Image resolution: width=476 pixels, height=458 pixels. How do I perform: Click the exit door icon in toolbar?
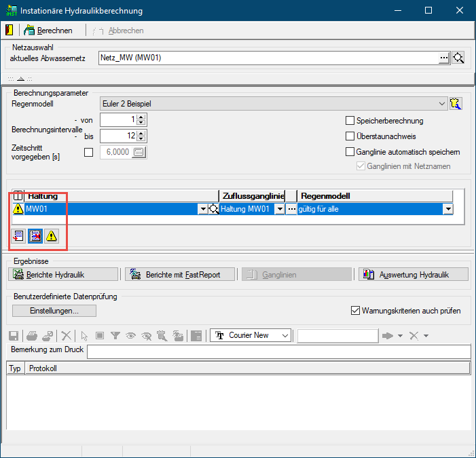(9, 31)
